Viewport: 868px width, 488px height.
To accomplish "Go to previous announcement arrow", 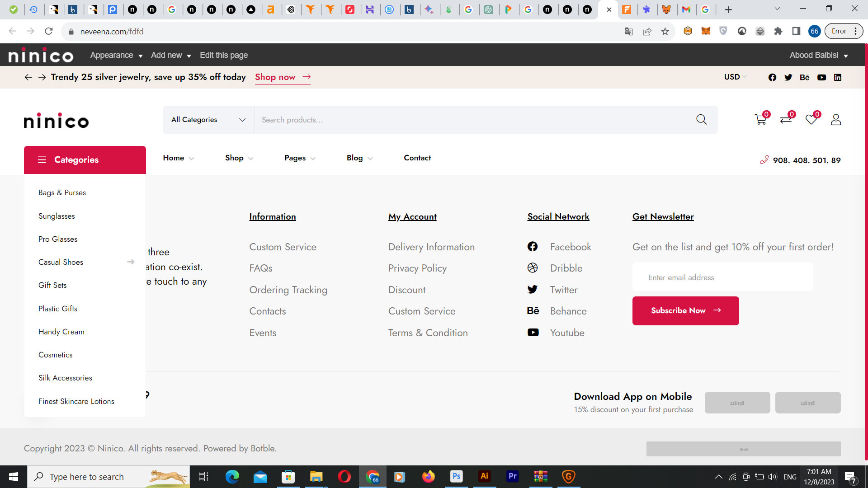I will (28, 77).
